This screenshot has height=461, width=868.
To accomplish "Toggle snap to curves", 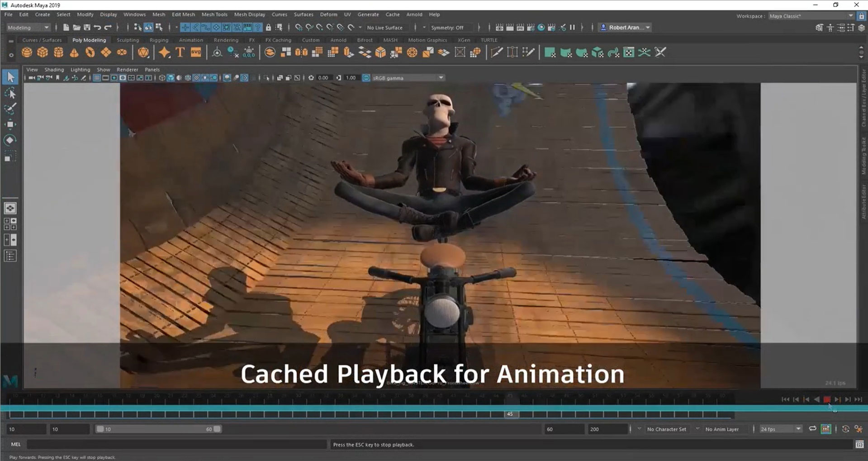I will (x=309, y=28).
